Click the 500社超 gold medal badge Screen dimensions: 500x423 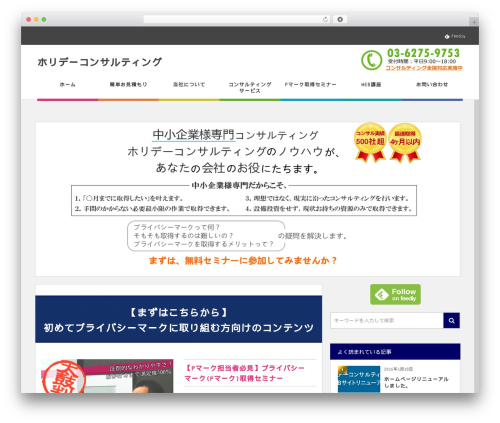[x=370, y=143]
